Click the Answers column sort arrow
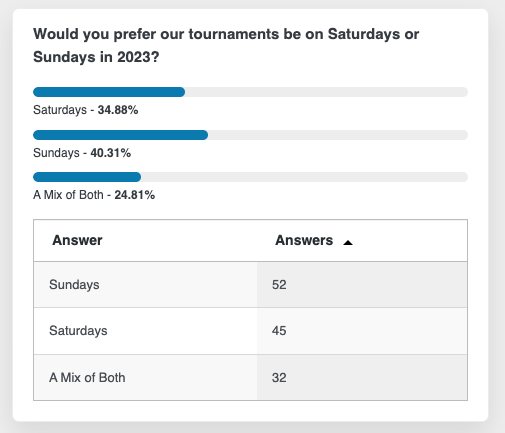505x433 pixels. [348, 242]
